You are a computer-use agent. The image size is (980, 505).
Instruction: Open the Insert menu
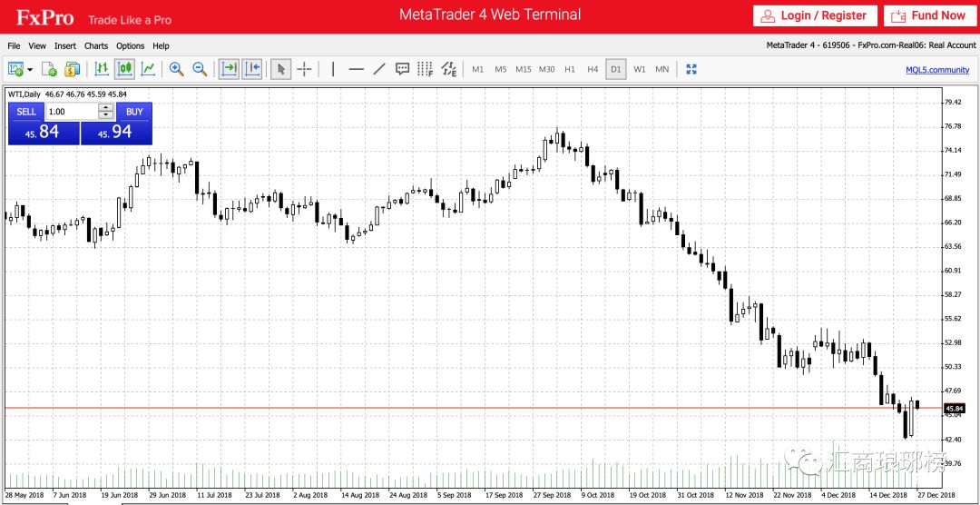click(x=65, y=45)
